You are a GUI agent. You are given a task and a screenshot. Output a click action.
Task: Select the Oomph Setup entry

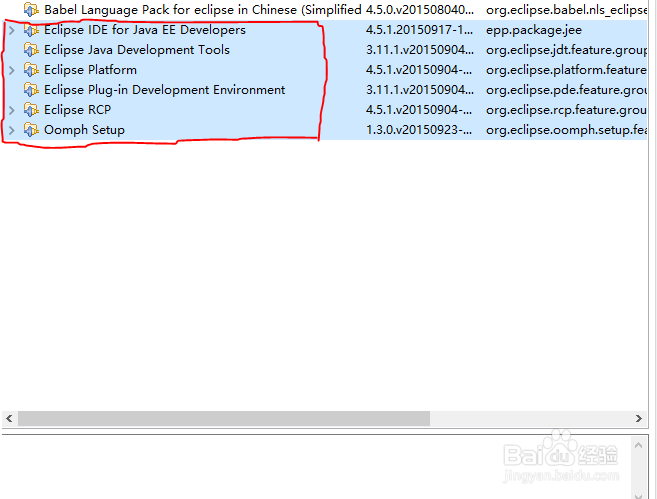click(84, 130)
